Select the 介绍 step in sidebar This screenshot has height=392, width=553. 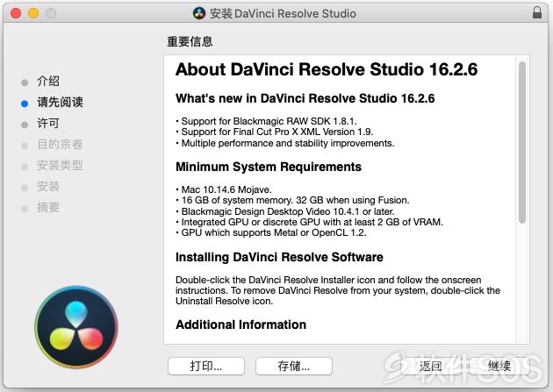48,81
